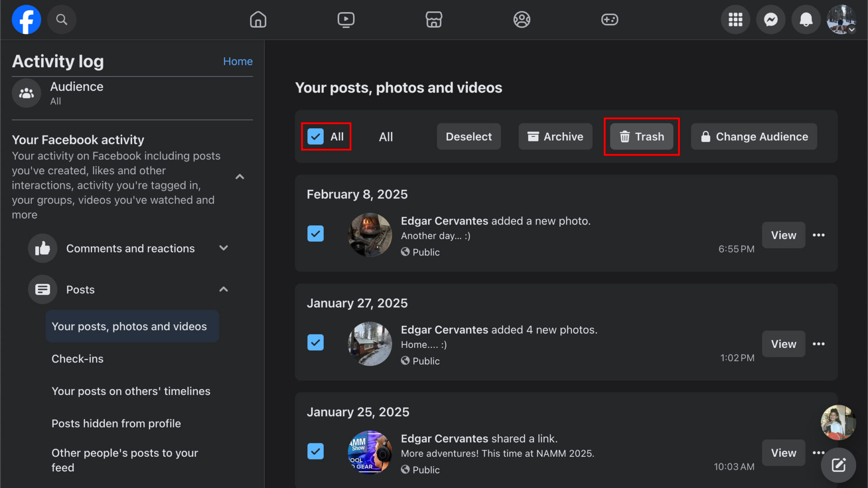Collapse Your Facebook activity description
The height and width of the screenshot is (488, 868).
tap(240, 177)
